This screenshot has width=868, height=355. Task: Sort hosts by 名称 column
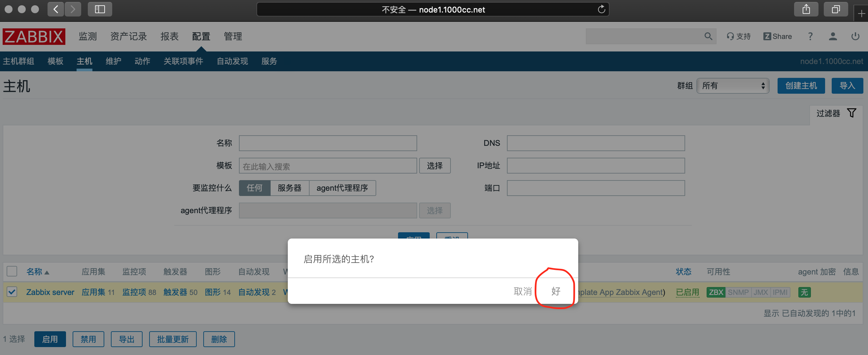(34, 272)
